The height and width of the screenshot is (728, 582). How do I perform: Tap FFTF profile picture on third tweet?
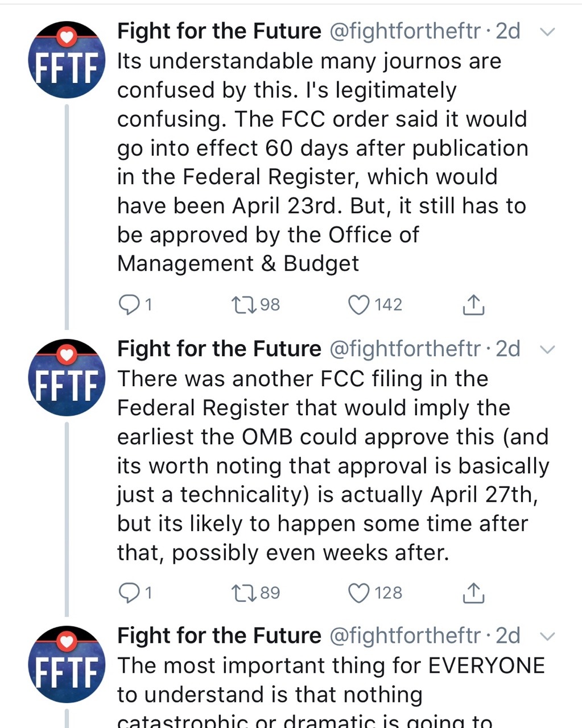67,664
